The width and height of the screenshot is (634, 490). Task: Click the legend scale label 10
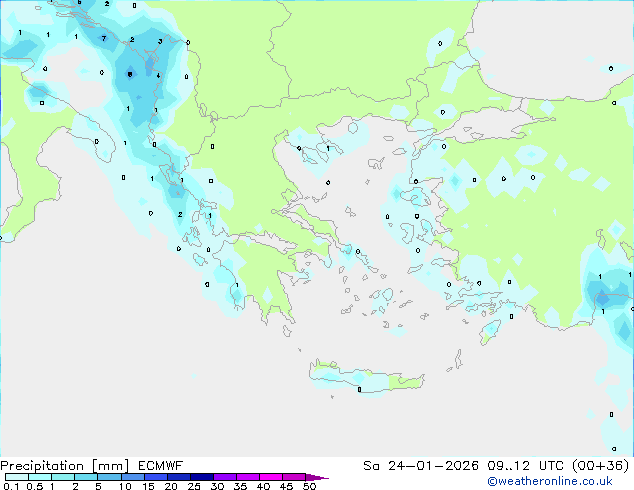[125, 486]
